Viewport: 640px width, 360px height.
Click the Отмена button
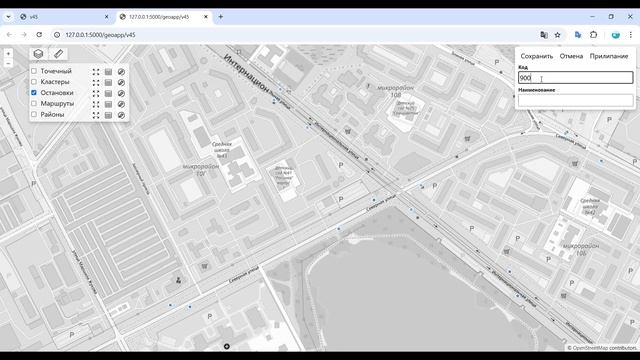[x=571, y=56]
